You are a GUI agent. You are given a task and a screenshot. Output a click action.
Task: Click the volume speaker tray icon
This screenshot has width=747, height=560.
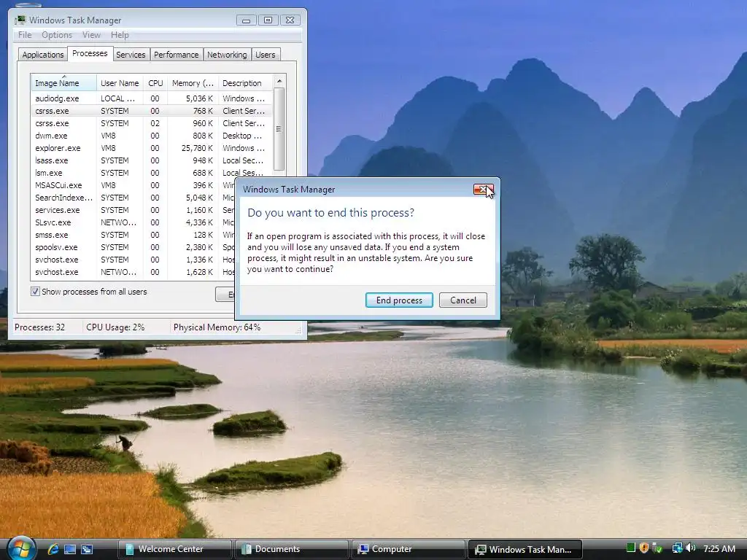(691, 548)
